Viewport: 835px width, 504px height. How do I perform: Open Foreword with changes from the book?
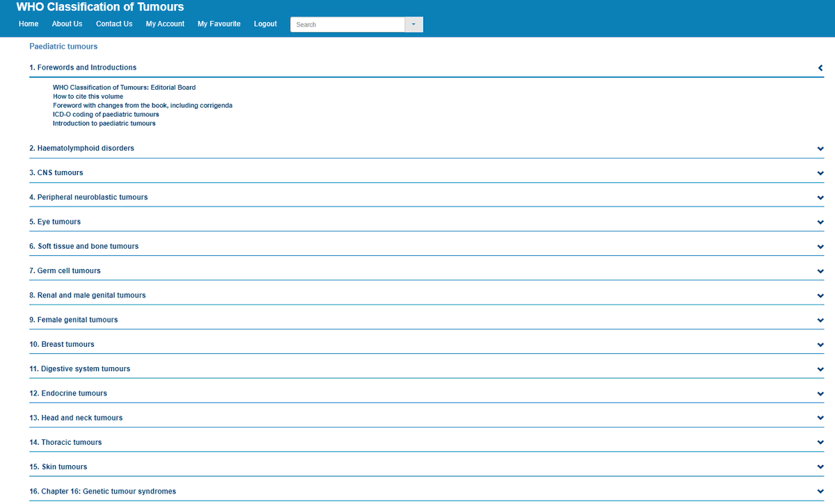coord(143,106)
